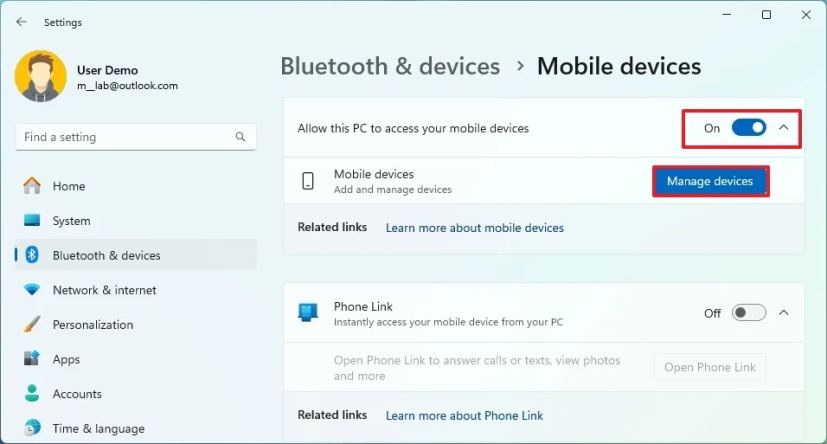Click the back arrow icon
This screenshot has height=444, width=827.
pos(21,22)
